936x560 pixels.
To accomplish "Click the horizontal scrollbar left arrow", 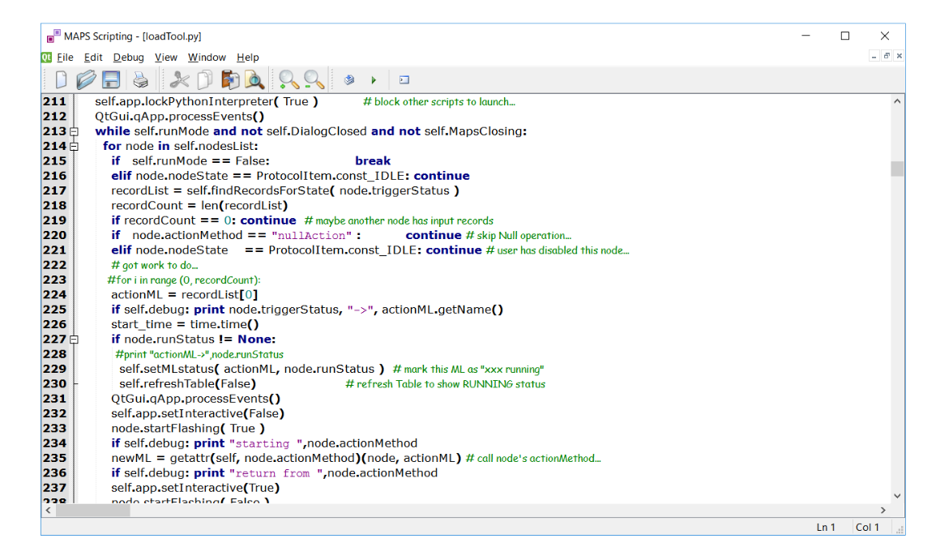I will pyautogui.click(x=49, y=511).
